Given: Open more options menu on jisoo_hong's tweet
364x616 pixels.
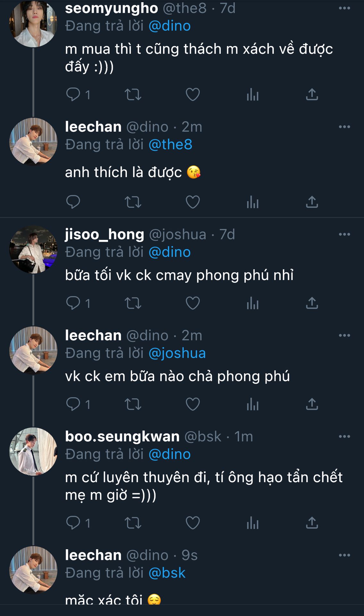Looking at the screenshot, I should [344, 235].
